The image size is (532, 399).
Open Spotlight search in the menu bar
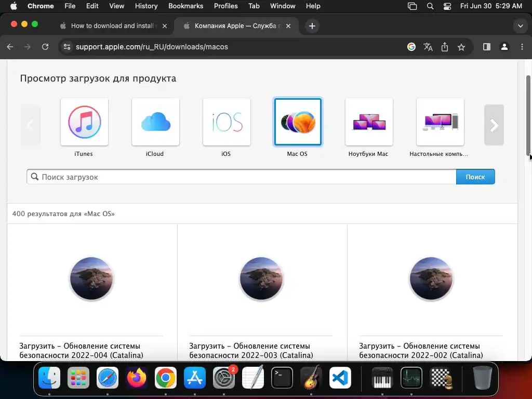coord(430,6)
